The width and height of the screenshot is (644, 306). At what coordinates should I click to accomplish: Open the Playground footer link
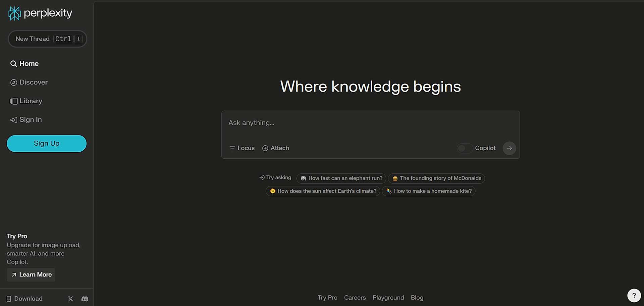pos(388,298)
